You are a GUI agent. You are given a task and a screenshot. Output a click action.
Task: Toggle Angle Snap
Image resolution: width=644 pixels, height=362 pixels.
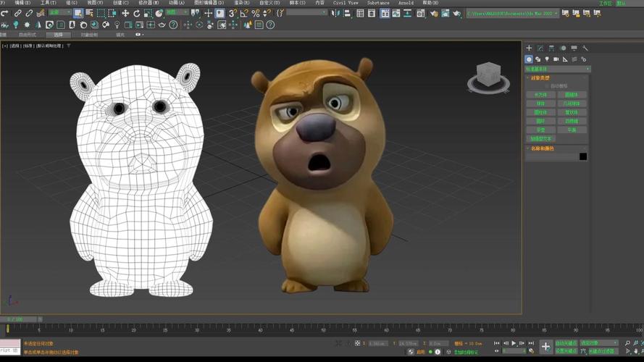tap(244, 14)
